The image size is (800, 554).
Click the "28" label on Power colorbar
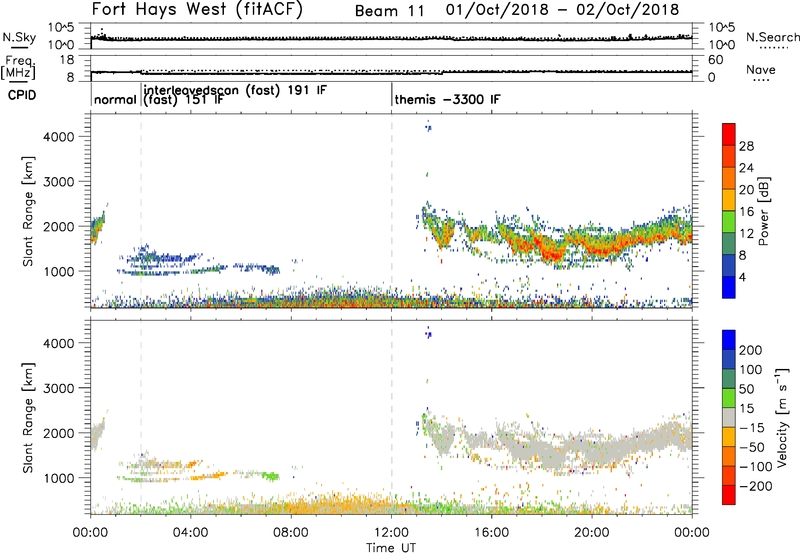pos(746,146)
